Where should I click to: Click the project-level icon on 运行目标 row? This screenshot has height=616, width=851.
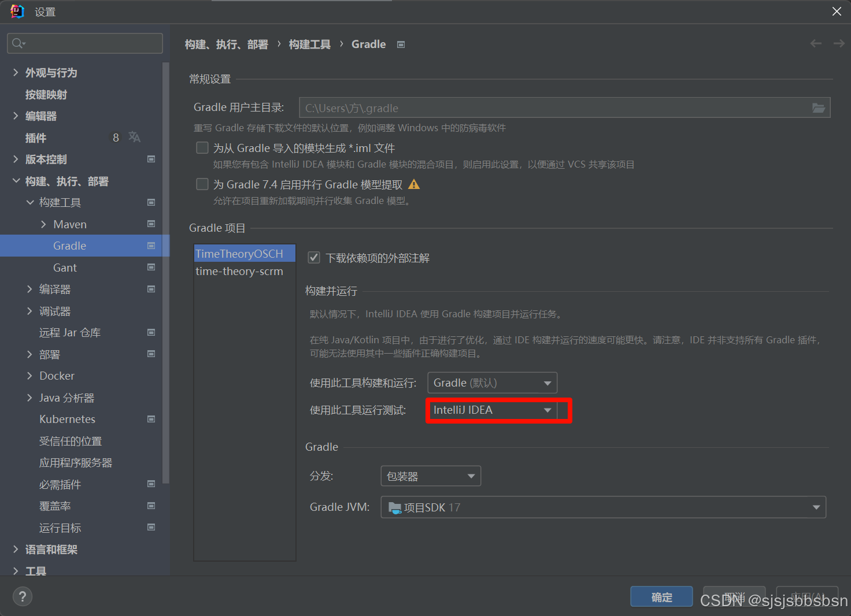click(151, 527)
